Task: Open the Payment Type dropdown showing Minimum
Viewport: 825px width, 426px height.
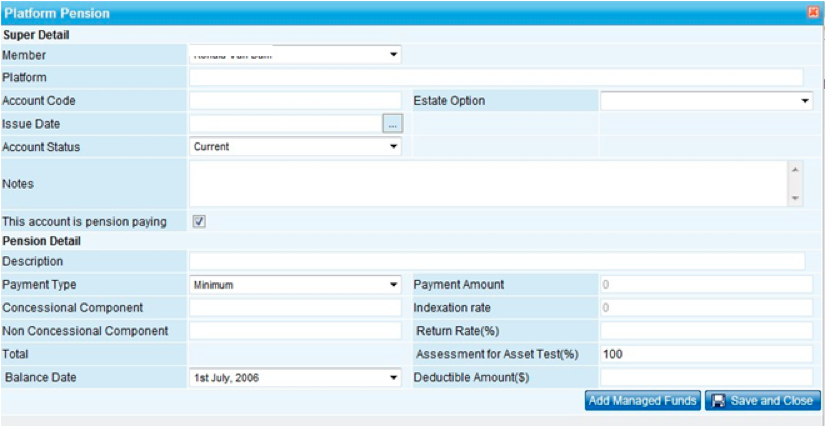Action: 295,285
